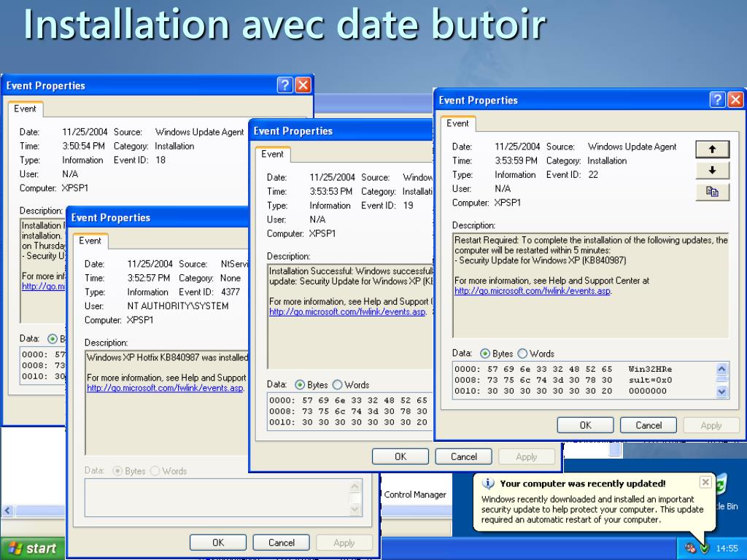
Task: Close the Event ID 18 properties dialog
Action: point(303,85)
